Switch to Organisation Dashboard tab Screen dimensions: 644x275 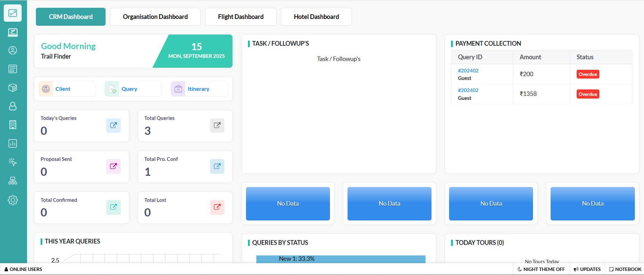tap(155, 17)
